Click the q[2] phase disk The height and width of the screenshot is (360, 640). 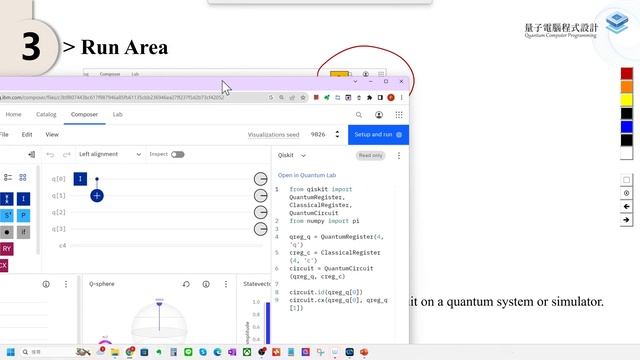260,212
